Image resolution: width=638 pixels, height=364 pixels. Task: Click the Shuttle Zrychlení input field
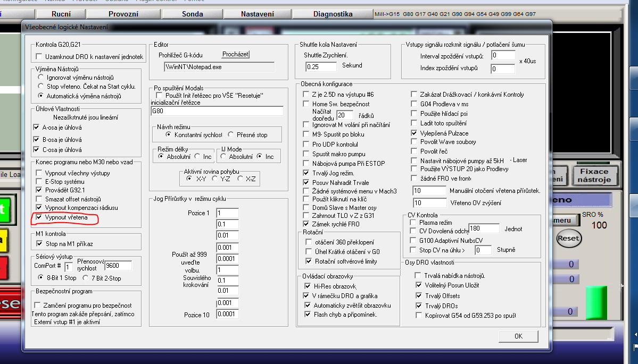(321, 66)
